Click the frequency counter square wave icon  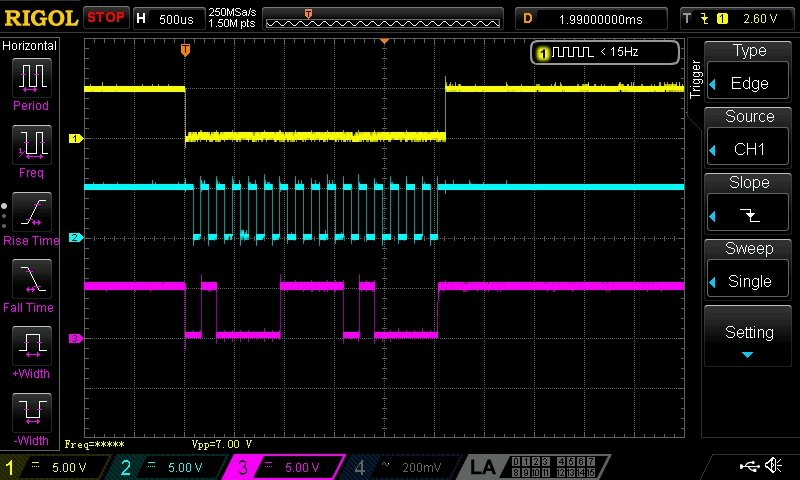(573, 52)
